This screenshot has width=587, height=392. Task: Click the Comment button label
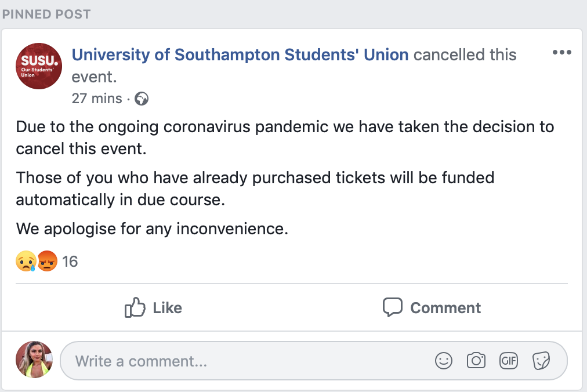tap(445, 308)
